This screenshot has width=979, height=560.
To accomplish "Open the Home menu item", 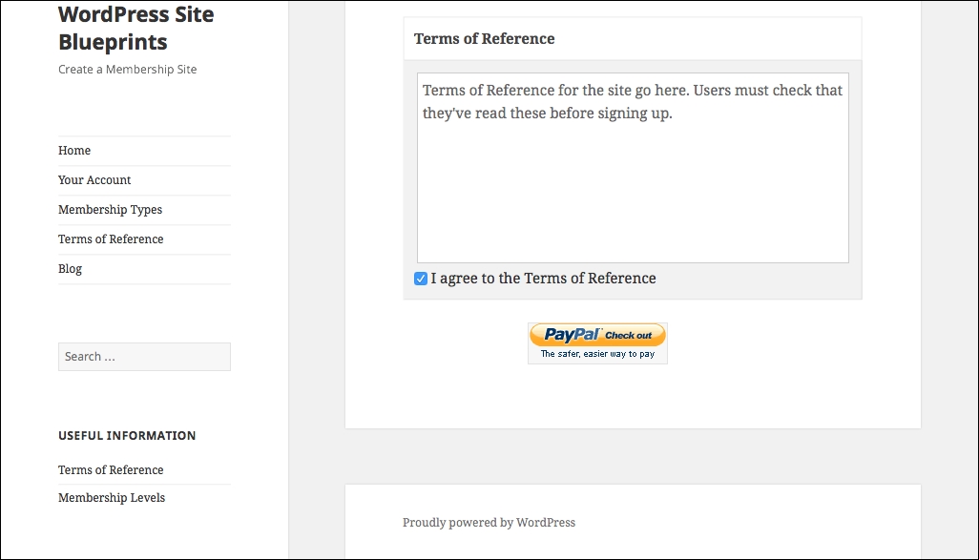I will point(74,151).
